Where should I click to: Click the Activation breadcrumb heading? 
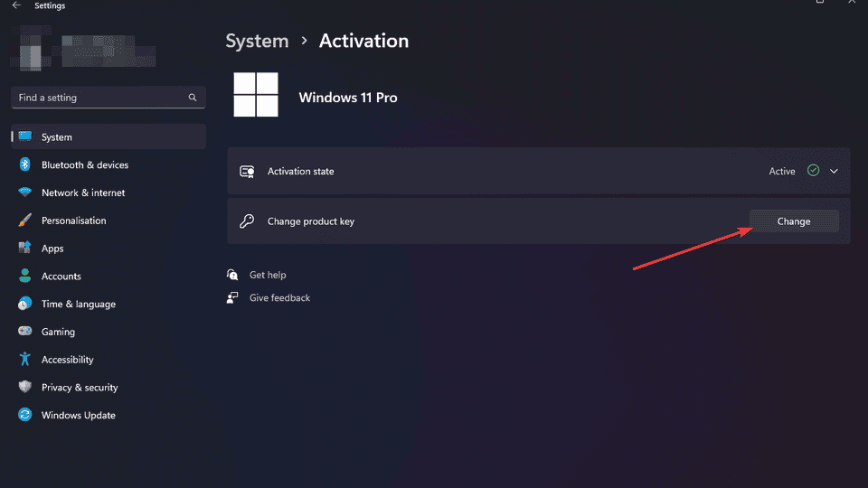[363, 41]
